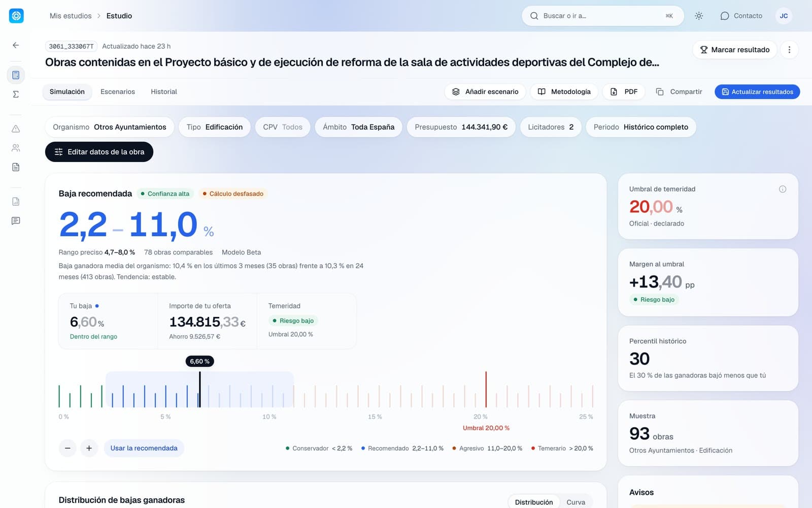
Task: Switch the chart view to Curva
Action: point(576,502)
